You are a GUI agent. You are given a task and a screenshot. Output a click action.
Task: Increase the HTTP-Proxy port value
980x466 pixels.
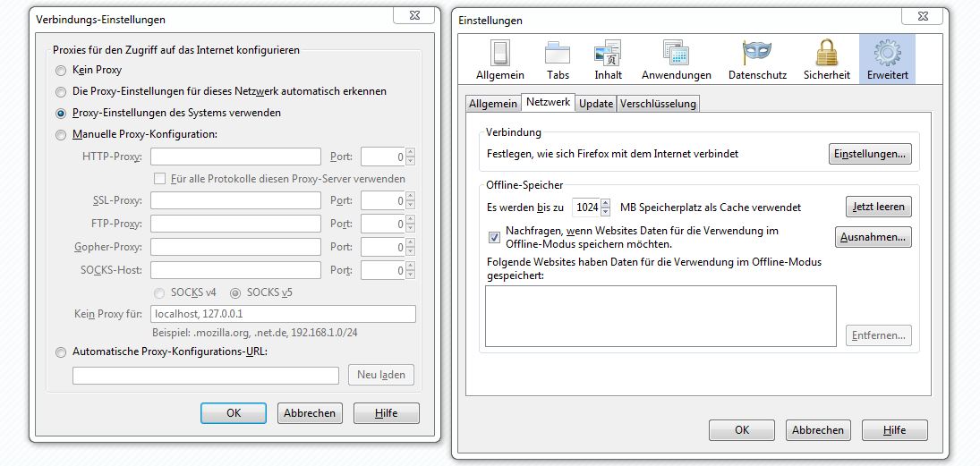click(410, 152)
